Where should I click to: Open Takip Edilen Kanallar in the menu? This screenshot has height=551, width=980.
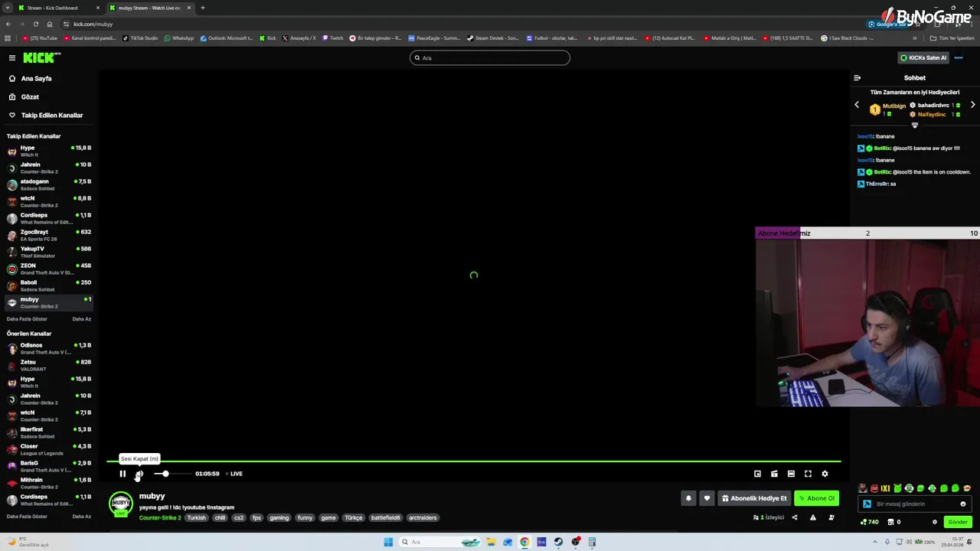pyautogui.click(x=46, y=116)
